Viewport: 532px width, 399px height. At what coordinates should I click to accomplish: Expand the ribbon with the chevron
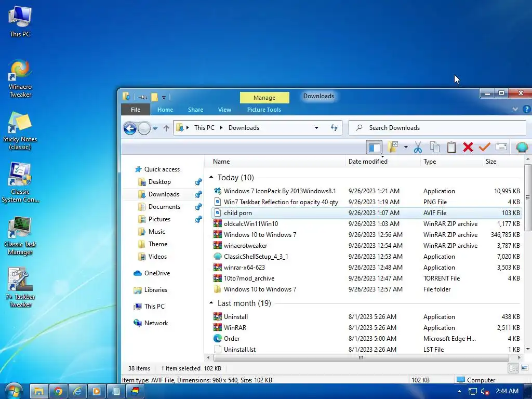pos(515,109)
